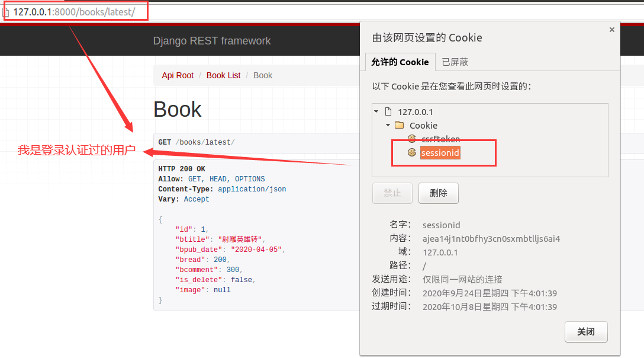Image resolution: width=644 pixels, height=358 pixels.
Task: Go to Api Root breadcrumb
Action: click(178, 75)
